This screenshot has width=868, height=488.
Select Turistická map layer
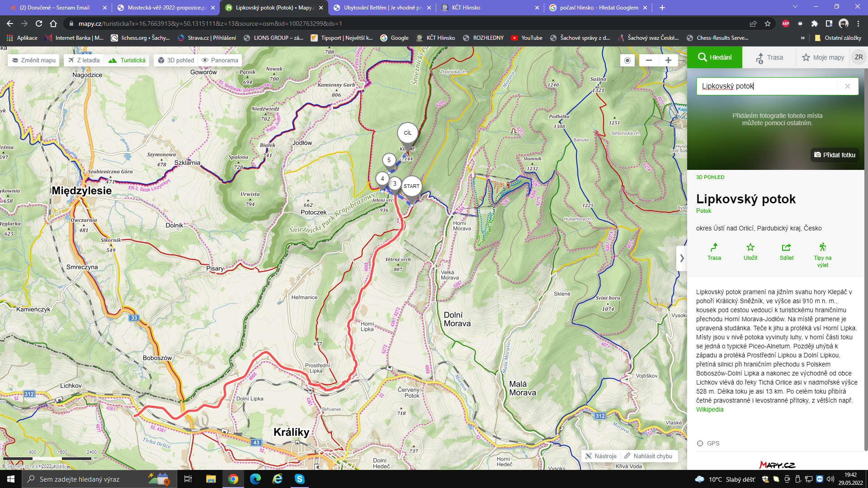pos(127,61)
